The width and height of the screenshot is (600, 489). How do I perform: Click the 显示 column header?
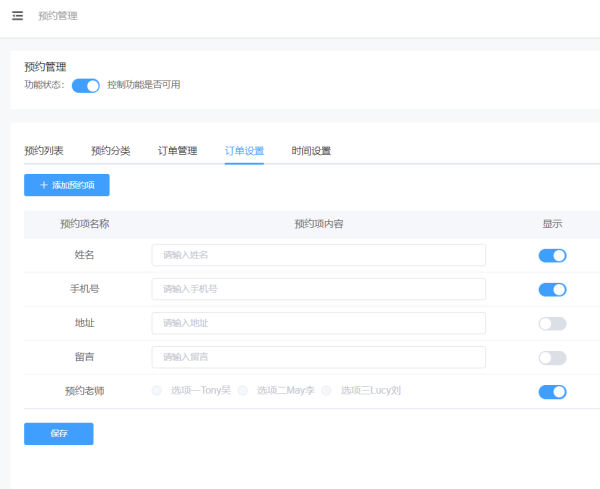coord(552,224)
